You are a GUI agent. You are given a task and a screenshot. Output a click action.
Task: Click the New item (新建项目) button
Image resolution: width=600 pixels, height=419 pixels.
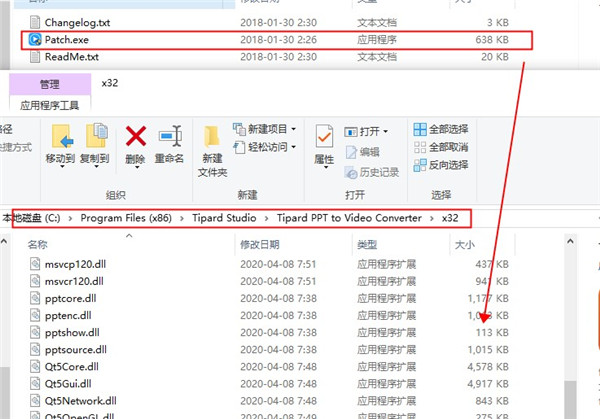pyautogui.click(x=264, y=129)
